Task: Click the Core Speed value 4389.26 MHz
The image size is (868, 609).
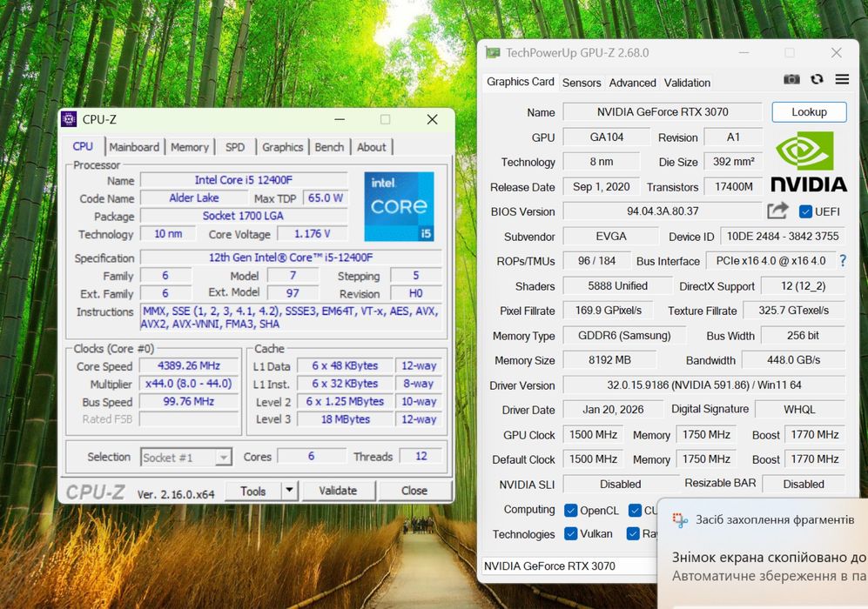Action: coord(189,365)
